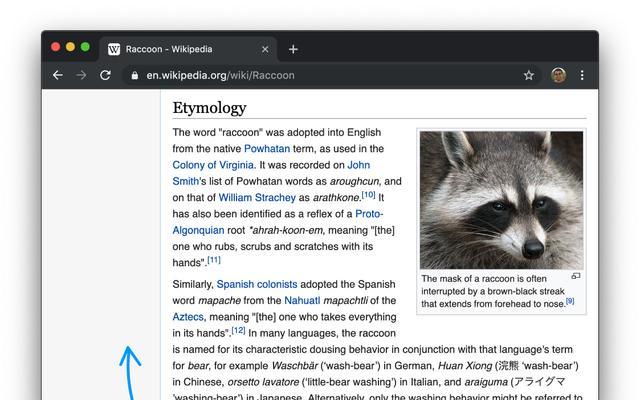Open the Nahuatl link
Viewport: 640px width, 400px height.
(x=302, y=300)
